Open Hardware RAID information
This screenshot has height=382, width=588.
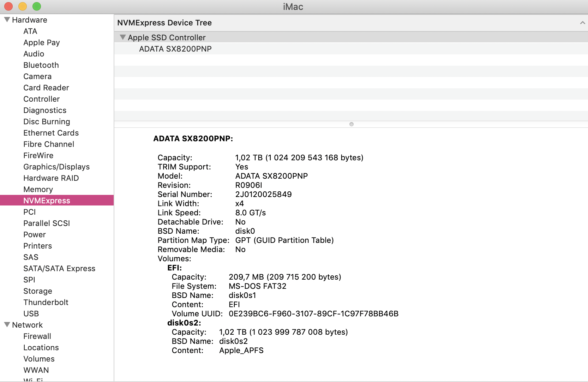coord(51,178)
